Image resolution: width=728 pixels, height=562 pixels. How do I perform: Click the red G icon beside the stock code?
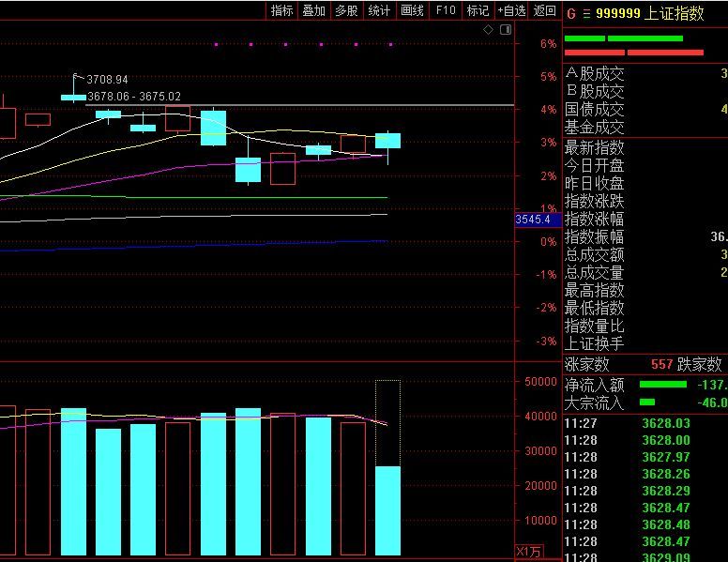click(x=570, y=13)
